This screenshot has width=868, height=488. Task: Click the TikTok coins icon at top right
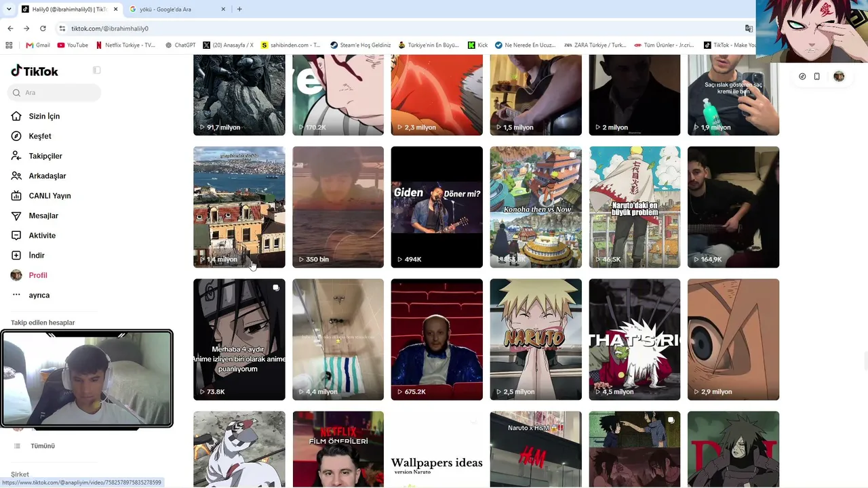pyautogui.click(x=802, y=77)
